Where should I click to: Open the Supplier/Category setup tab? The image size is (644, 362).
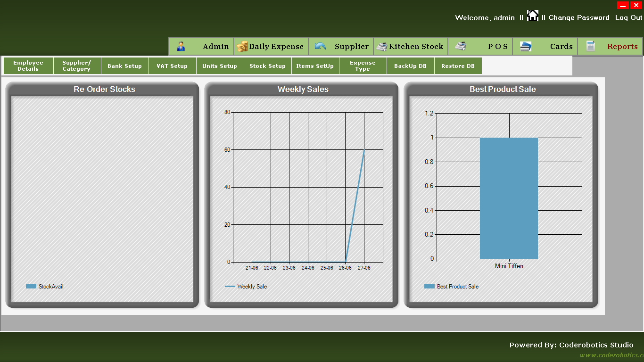[x=76, y=66]
